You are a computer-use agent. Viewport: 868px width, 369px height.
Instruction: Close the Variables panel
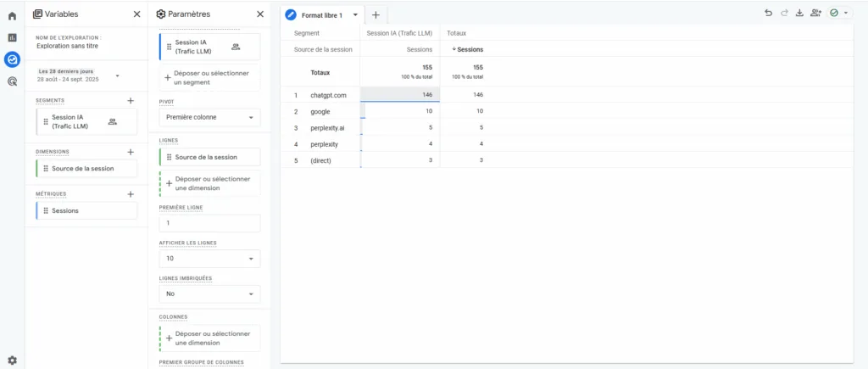pos(137,14)
